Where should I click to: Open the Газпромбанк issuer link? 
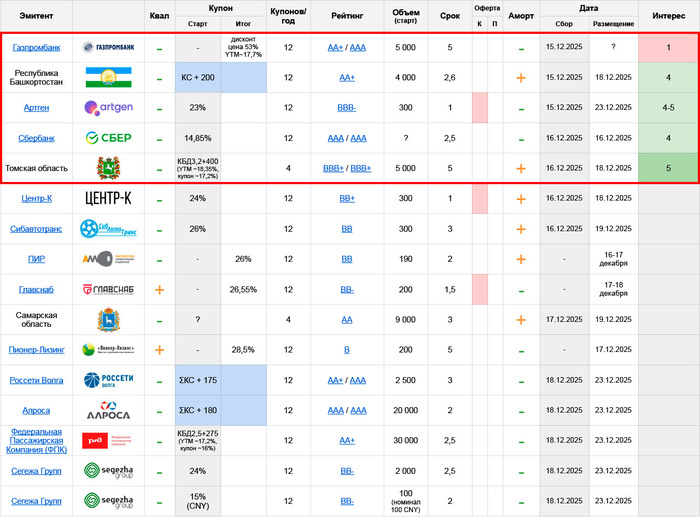(35, 48)
